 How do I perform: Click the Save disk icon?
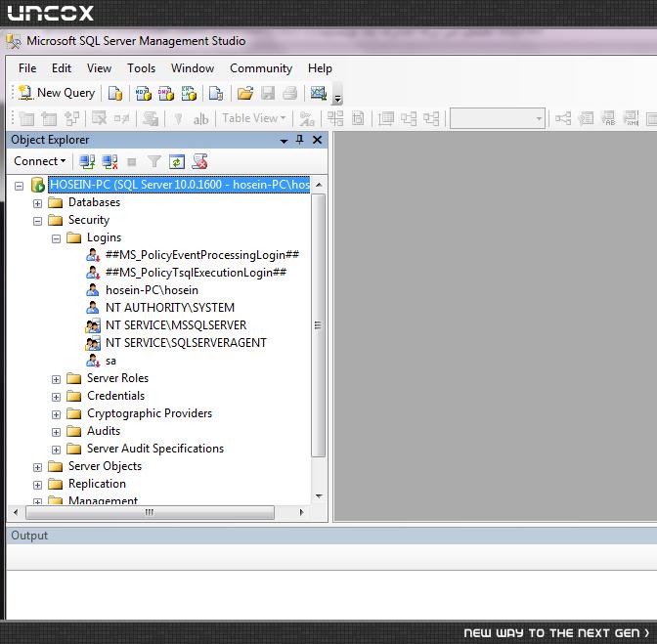tap(268, 93)
